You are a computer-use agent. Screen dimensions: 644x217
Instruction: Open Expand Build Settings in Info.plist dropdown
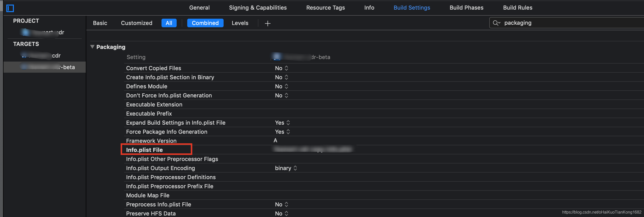coord(282,123)
